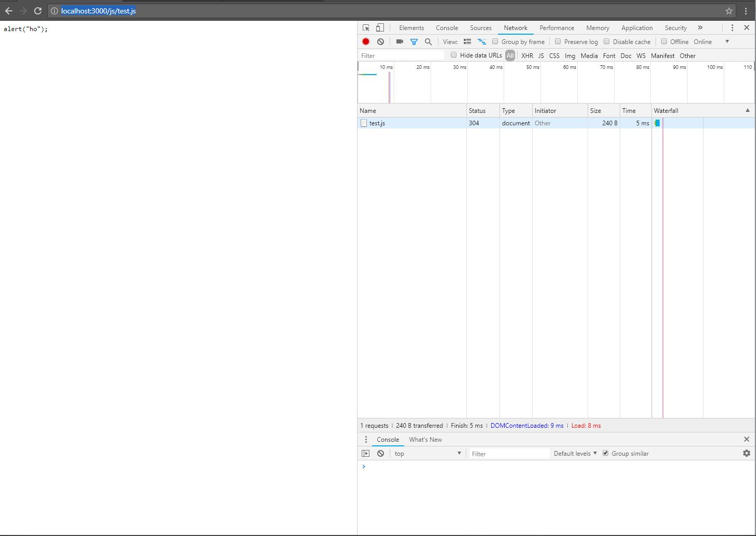Open the Sources tab
756x536 pixels.
pos(481,28)
